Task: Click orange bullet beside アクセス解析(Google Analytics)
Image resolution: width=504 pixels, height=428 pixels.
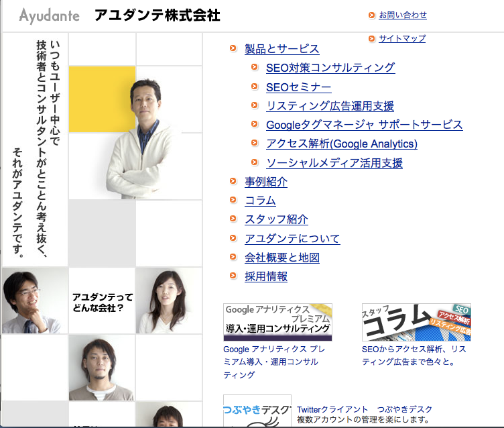Action: point(255,143)
